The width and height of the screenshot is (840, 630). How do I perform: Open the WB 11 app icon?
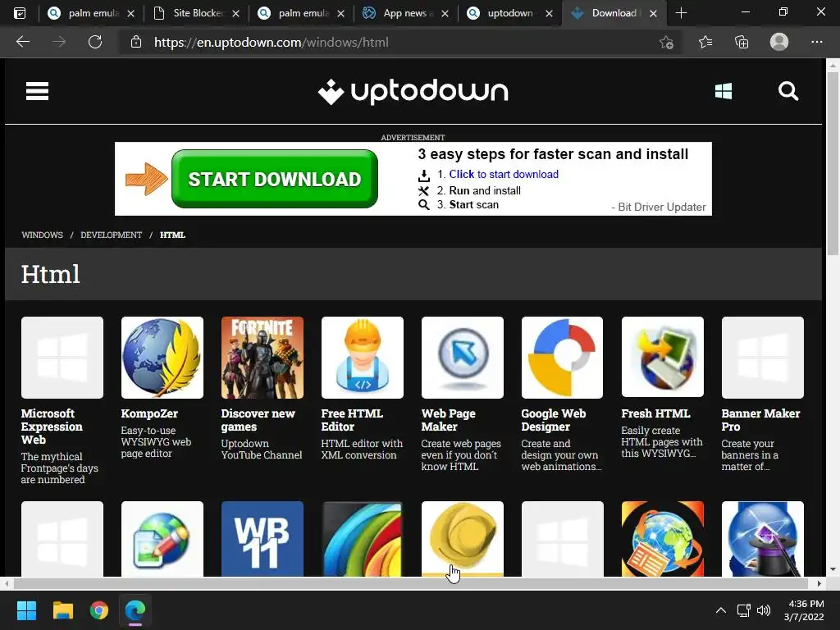[x=262, y=539]
